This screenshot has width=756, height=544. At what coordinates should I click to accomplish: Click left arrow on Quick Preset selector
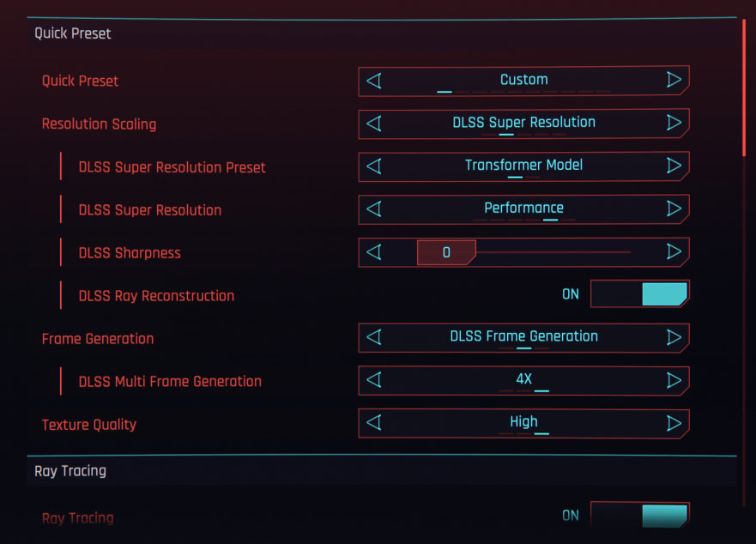374,81
